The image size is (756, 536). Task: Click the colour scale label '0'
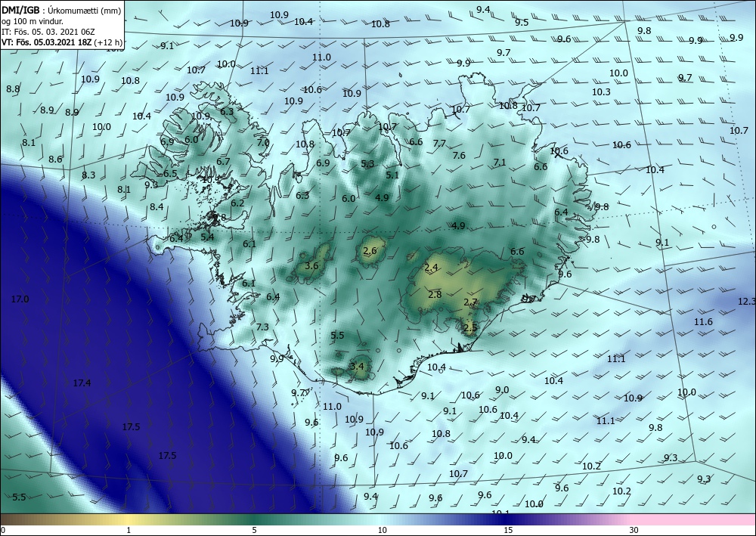pyautogui.click(x=3, y=531)
